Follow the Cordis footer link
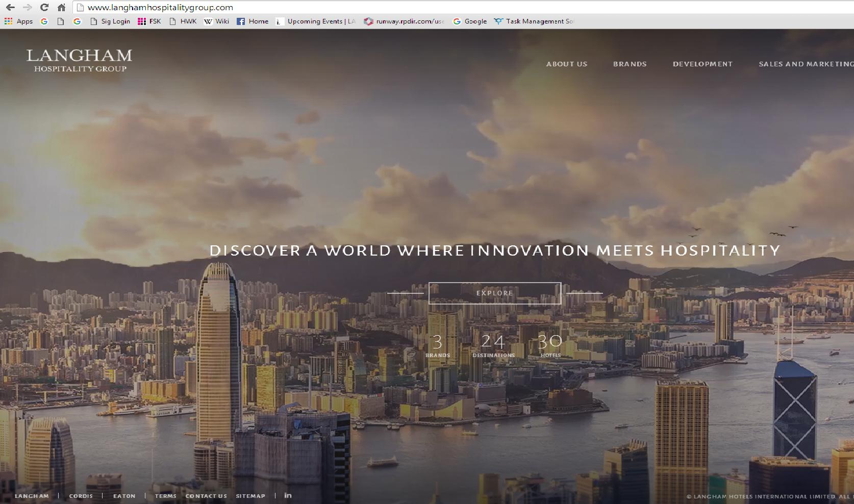This screenshot has height=504, width=854. 81,496
